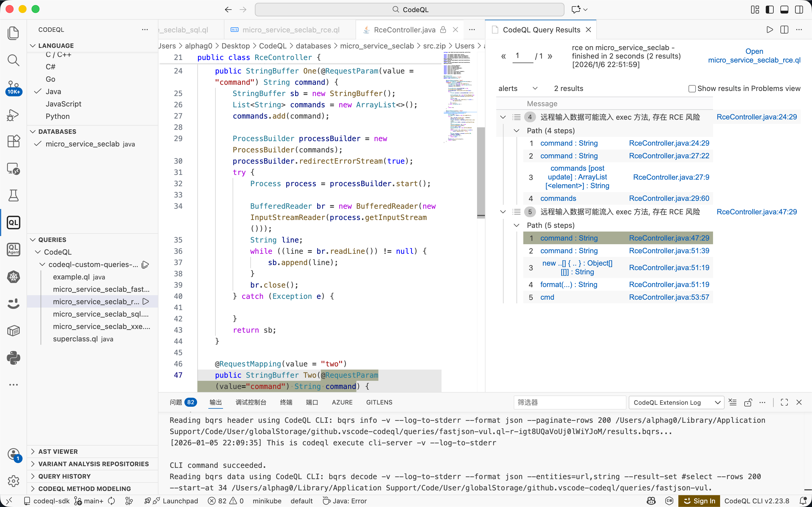Switch to micro_service_seclab_rce.ql editor tab
Viewport: 812px width, 507px height.
coord(291,30)
